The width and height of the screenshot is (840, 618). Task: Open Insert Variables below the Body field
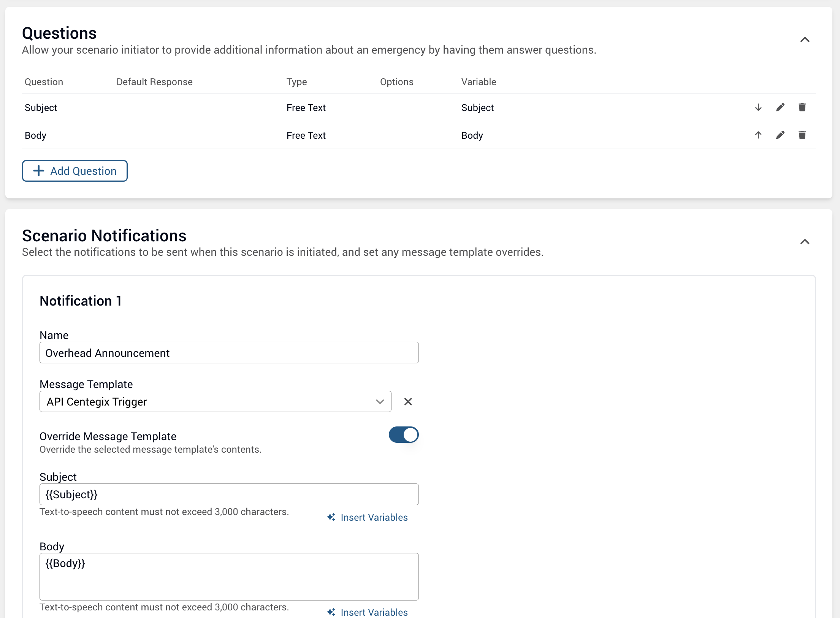pos(374,612)
